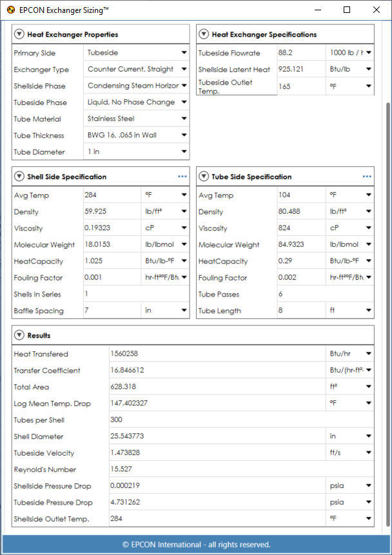392x555 pixels.
Task: Open Shell Side Specification more options dots
Action: [x=182, y=177]
